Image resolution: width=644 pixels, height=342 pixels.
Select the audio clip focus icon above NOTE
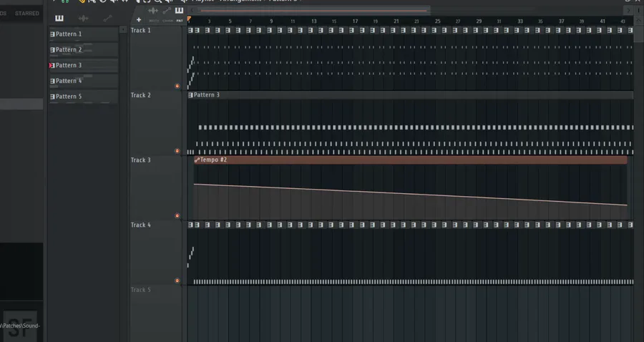click(153, 11)
